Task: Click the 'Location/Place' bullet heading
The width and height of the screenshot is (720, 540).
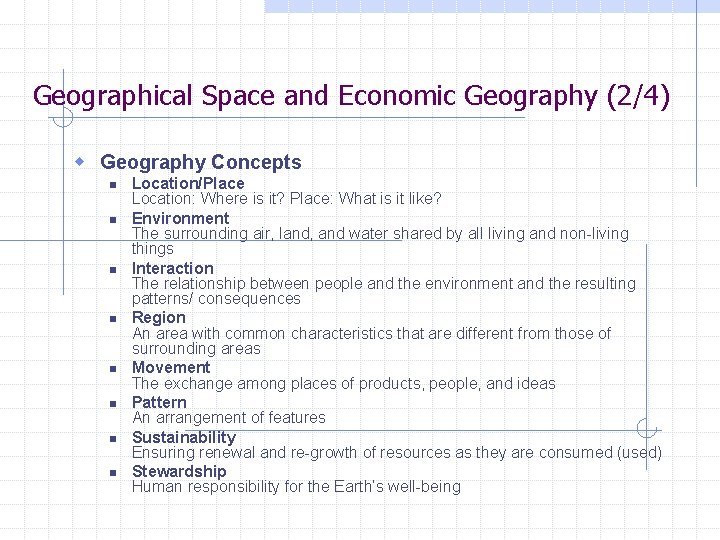Action: tap(188, 183)
